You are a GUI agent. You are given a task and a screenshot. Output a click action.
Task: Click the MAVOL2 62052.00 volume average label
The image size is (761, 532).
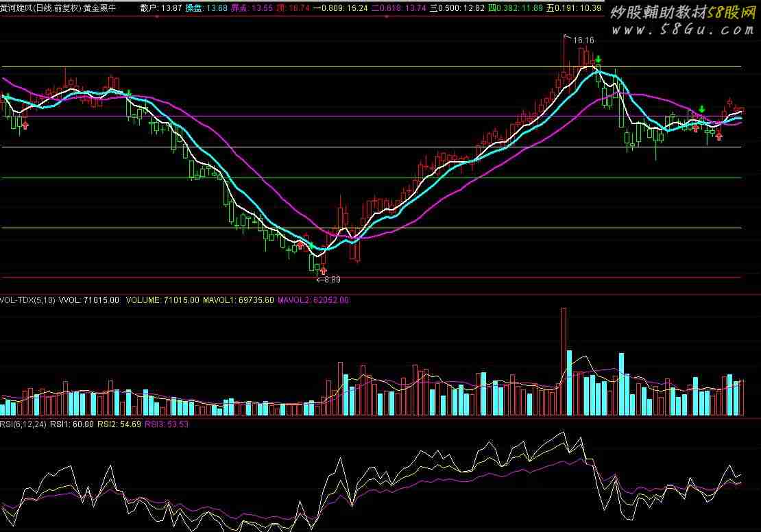313,300
